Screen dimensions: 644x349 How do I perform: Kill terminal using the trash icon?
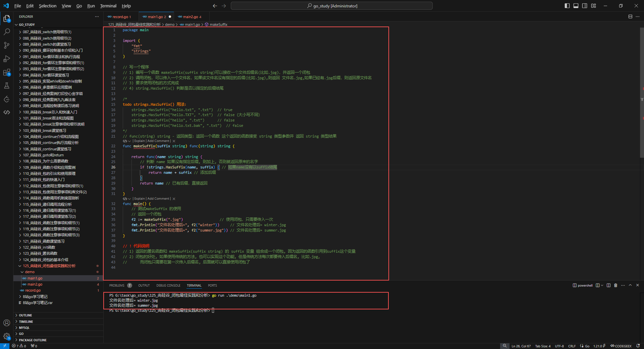coord(615,285)
